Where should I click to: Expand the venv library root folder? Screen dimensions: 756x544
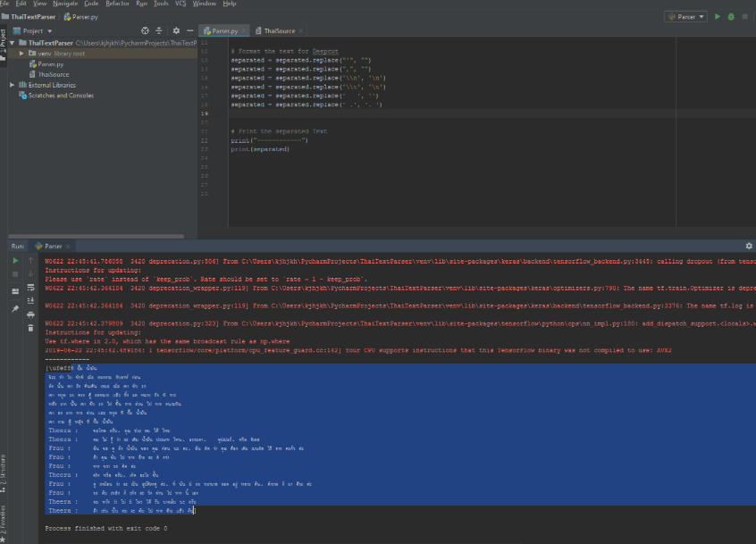pyautogui.click(x=21, y=54)
